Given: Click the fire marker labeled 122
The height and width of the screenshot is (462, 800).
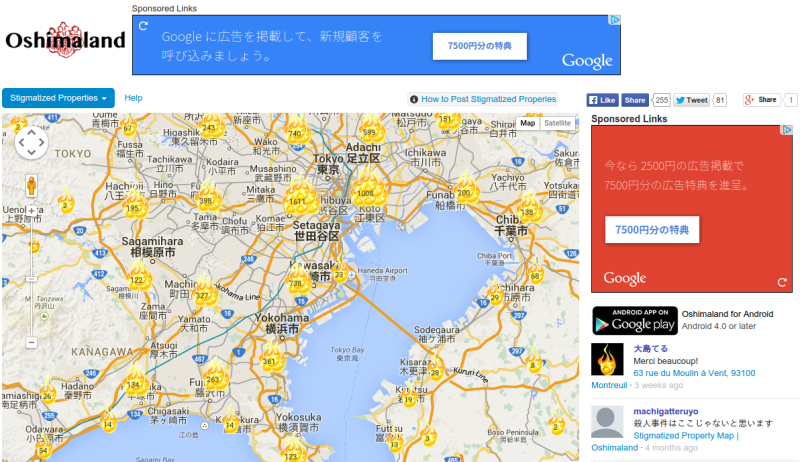Looking at the screenshot, I should coord(137,278).
